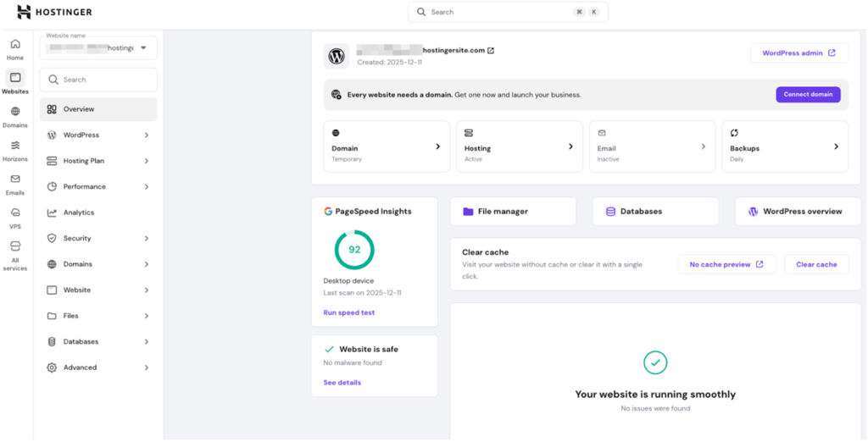Viewport: 868px width, 442px height.
Task: Expand sidebar Domains submenu chevron
Action: pos(147,264)
